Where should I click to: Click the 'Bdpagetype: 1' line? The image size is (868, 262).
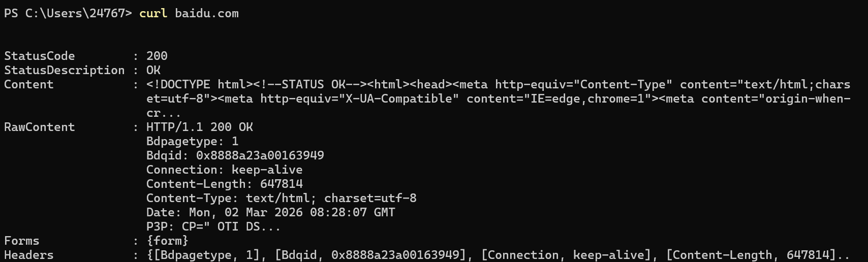(x=192, y=141)
